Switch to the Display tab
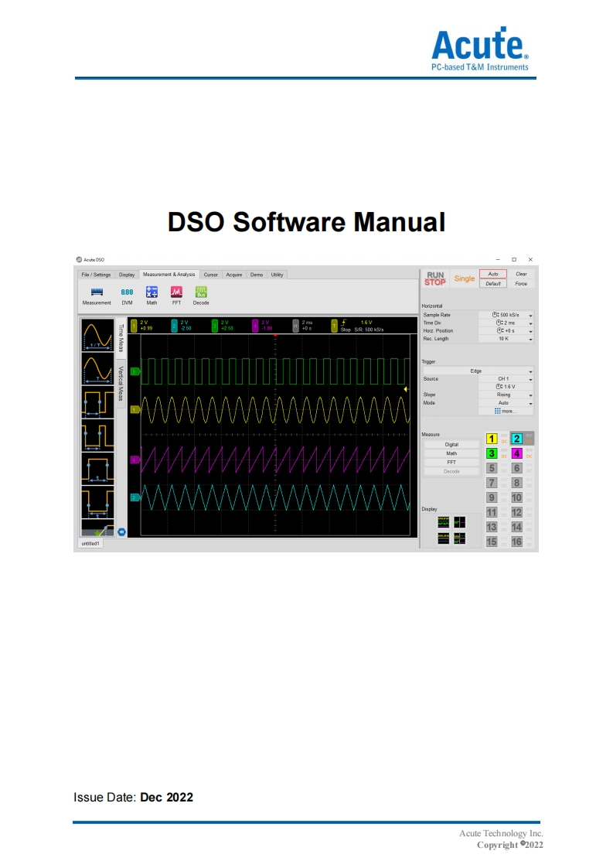The image size is (613, 868). pos(127,275)
